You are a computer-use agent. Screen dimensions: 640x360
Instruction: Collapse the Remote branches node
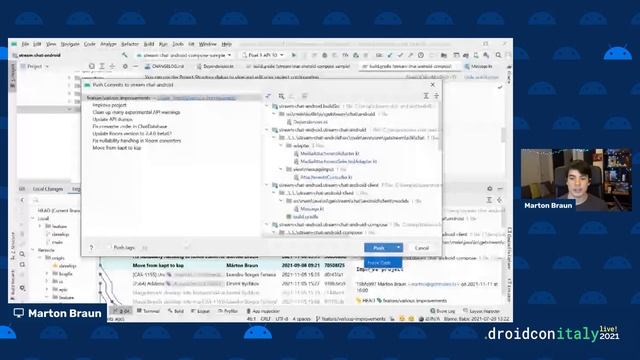click(33, 250)
